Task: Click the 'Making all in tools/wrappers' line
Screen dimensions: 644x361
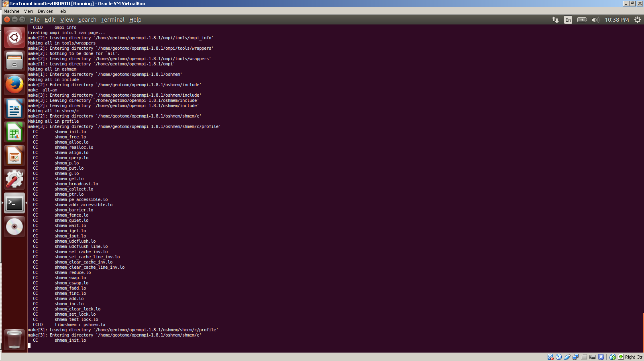Action: point(62,43)
